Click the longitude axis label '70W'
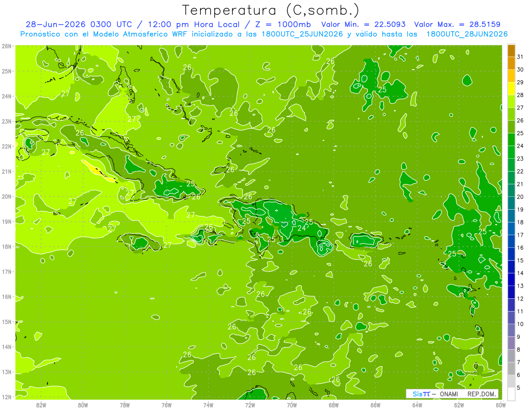Screen dimensions: 532x411 tap(292, 405)
